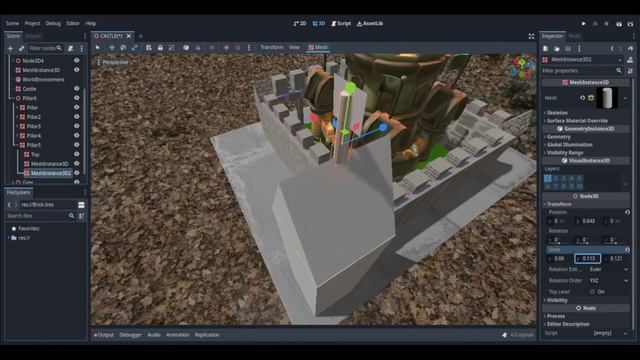Run the project with play icon
This screenshot has width=640, height=360.
(x=584, y=24)
